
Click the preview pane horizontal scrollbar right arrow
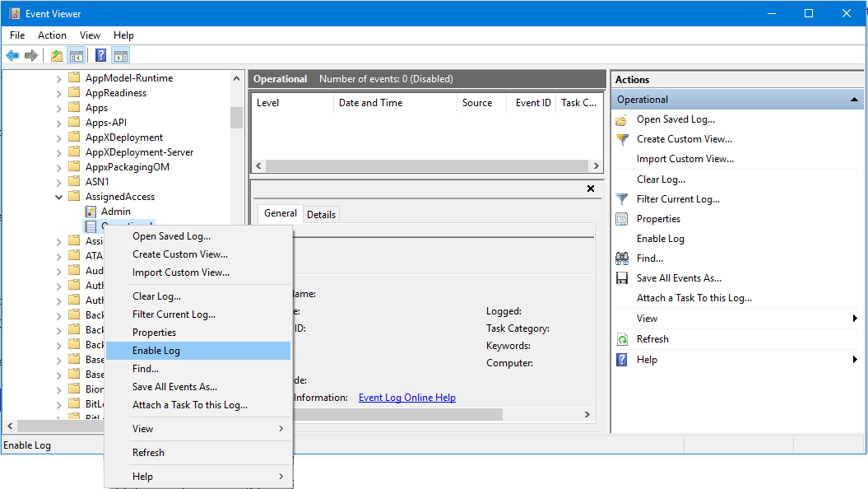587,415
